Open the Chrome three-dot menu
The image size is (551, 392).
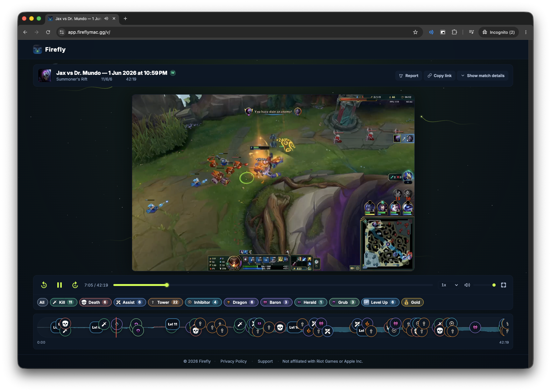(526, 32)
